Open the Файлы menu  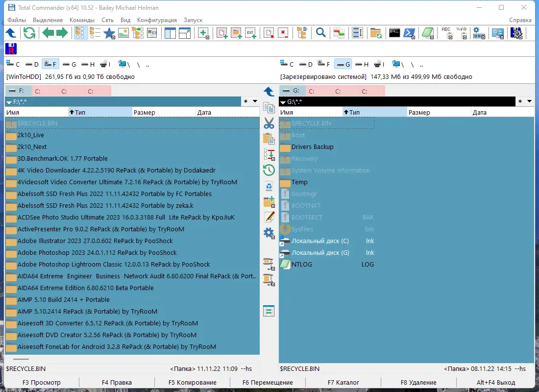pos(17,20)
